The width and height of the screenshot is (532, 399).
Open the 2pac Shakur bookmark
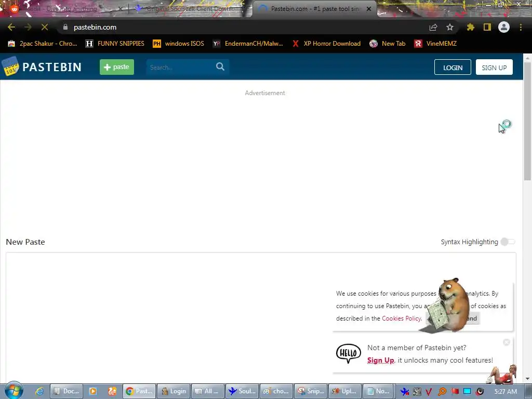[43, 44]
